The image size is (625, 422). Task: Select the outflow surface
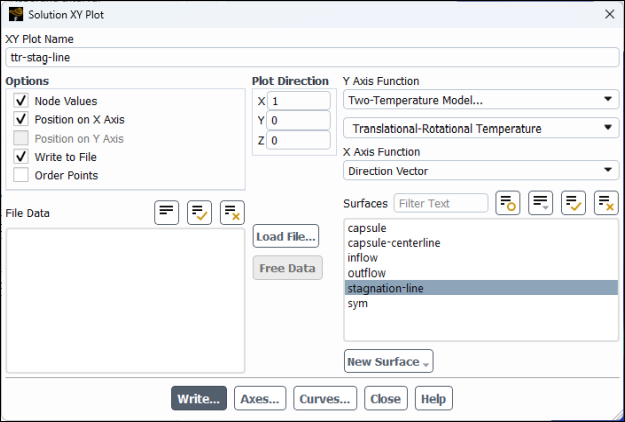click(366, 273)
